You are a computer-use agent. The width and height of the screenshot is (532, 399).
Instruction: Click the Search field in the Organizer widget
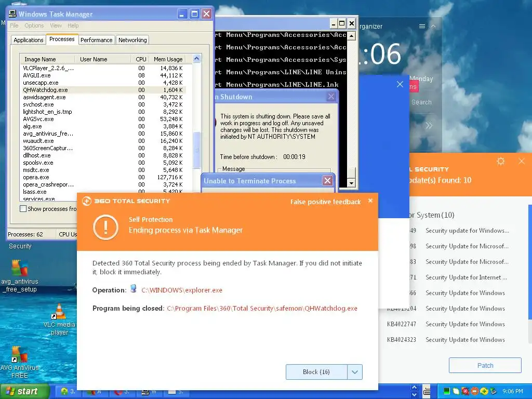click(x=421, y=102)
